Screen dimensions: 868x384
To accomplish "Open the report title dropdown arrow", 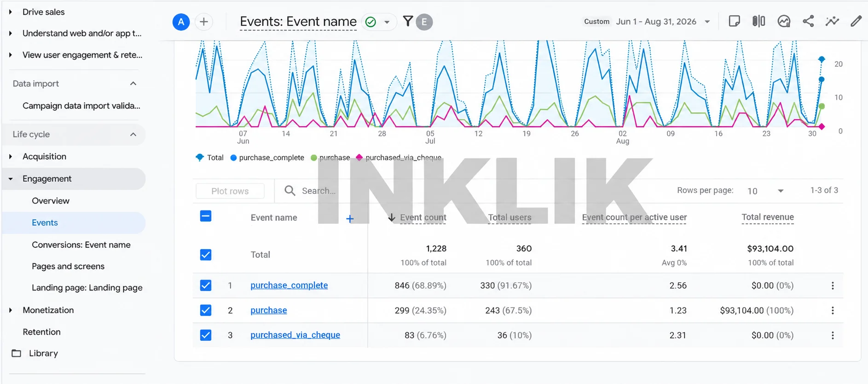I will [387, 22].
